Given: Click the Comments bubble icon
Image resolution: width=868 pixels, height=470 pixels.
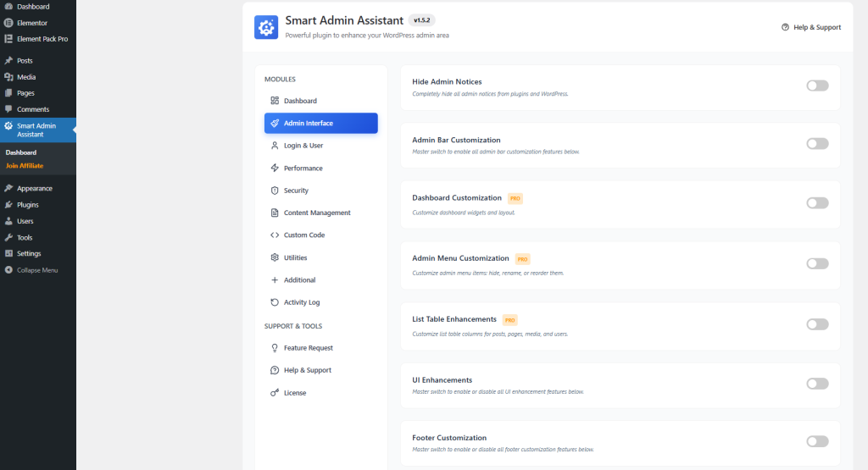Looking at the screenshot, I should (x=8, y=109).
